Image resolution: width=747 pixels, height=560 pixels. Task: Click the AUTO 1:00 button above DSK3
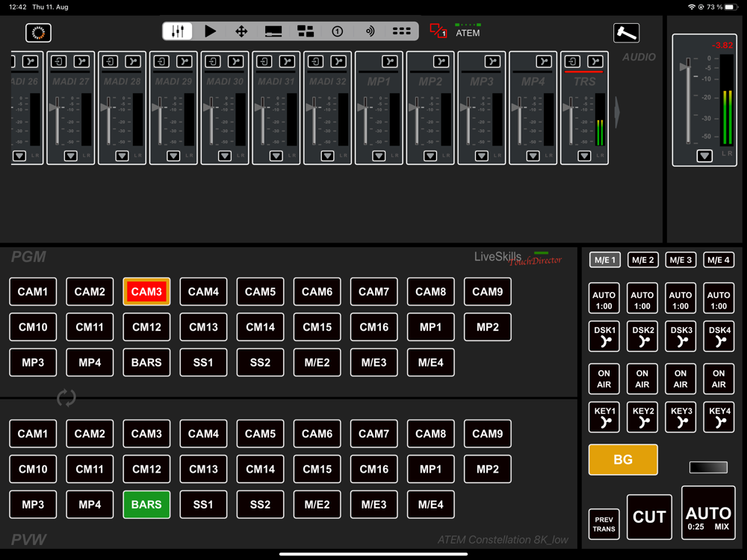[x=681, y=298]
